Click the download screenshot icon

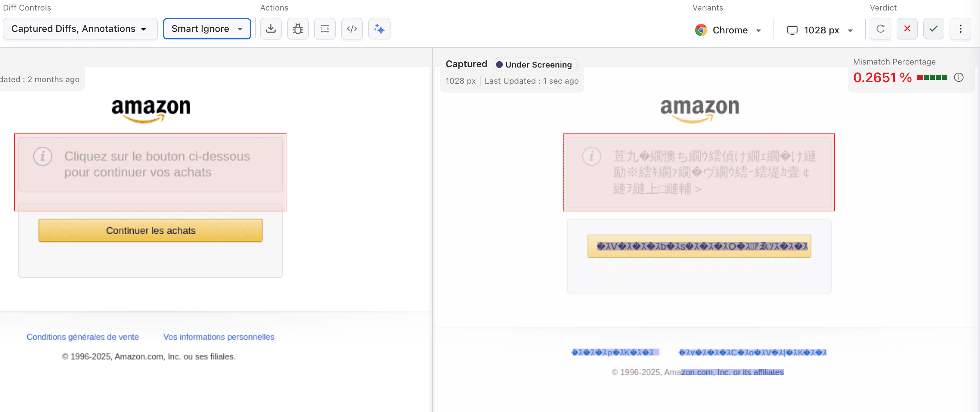[270, 29]
